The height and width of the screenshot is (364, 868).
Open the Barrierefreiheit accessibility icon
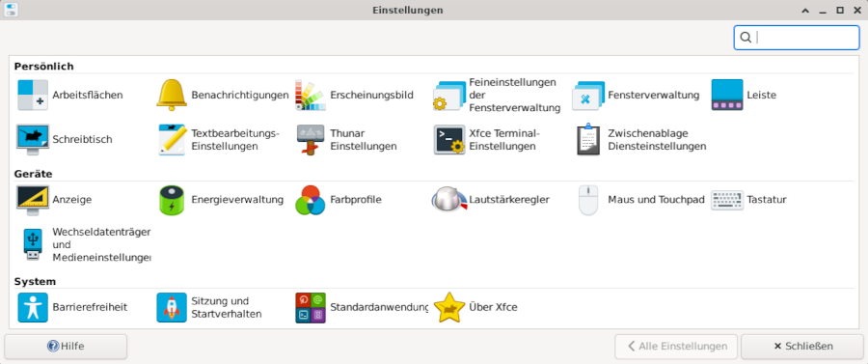pos(33,307)
